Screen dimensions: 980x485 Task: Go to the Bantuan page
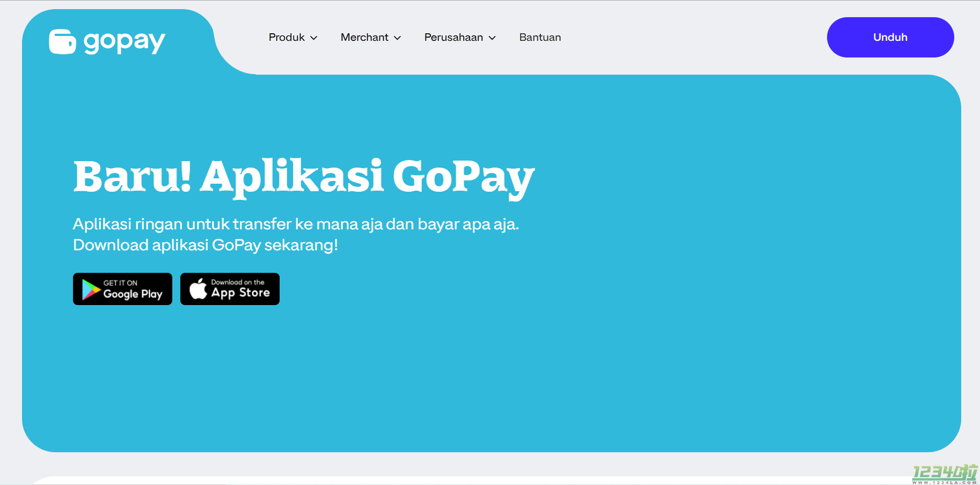click(540, 37)
